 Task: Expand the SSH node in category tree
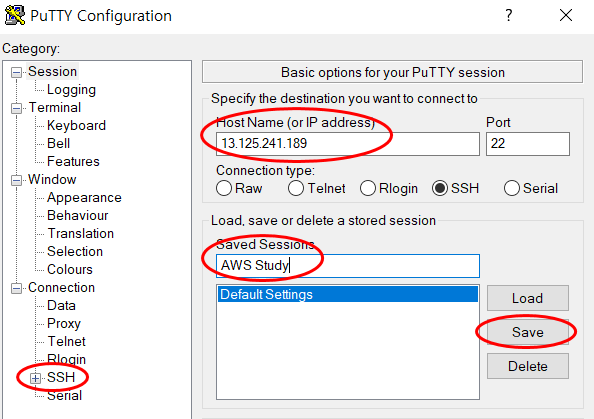(x=36, y=378)
